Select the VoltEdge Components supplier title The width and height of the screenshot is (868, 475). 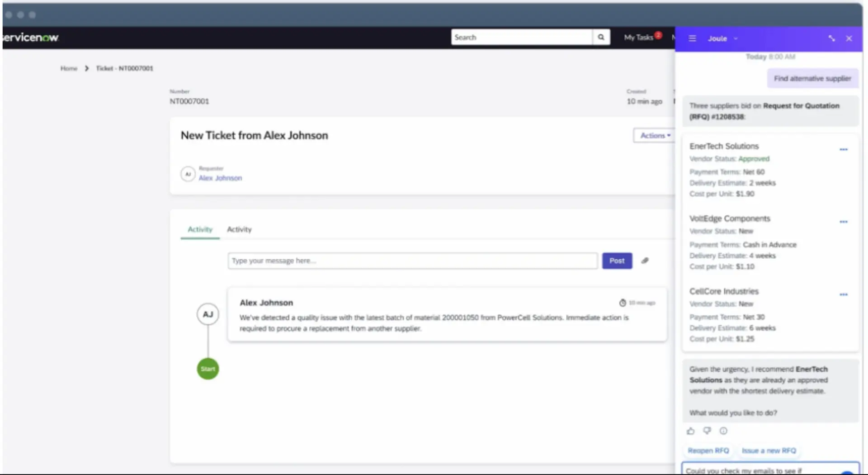click(730, 218)
